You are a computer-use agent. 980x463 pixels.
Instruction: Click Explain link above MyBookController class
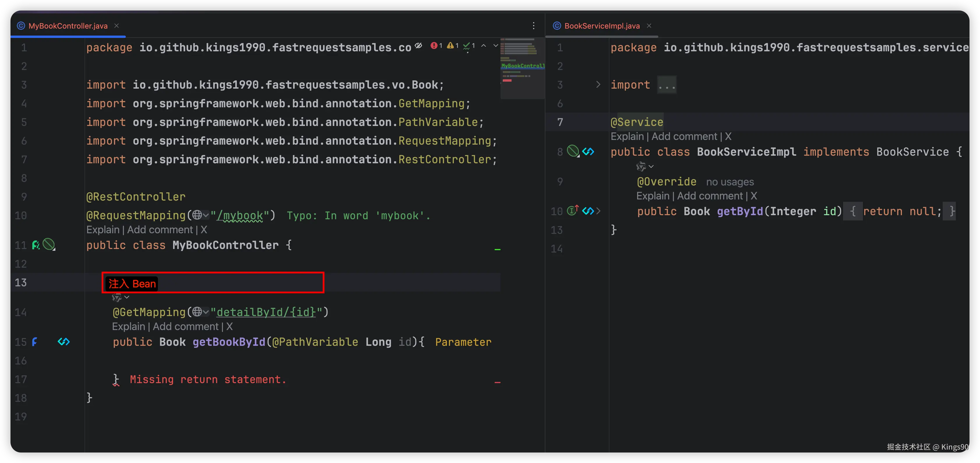103,229
